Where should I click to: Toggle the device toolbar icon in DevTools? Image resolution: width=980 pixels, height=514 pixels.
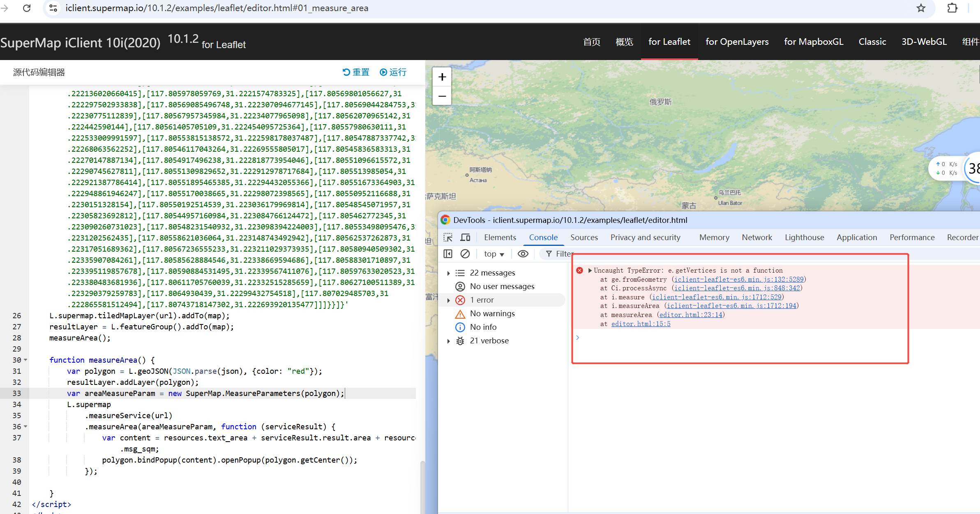(465, 237)
